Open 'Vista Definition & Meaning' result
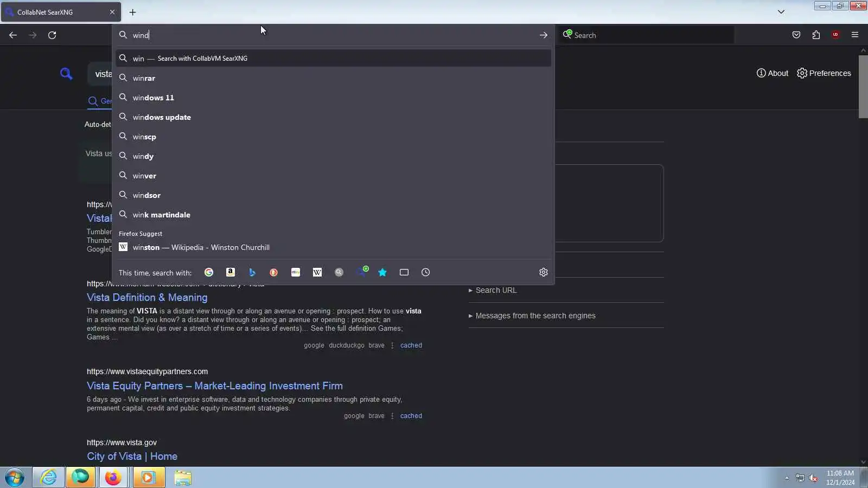 pyautogui.click(x=147, y=297)
